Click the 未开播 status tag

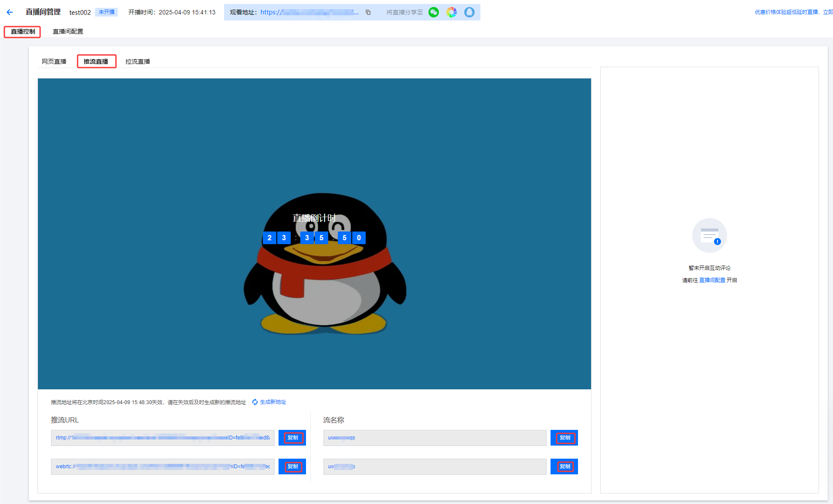106,12
